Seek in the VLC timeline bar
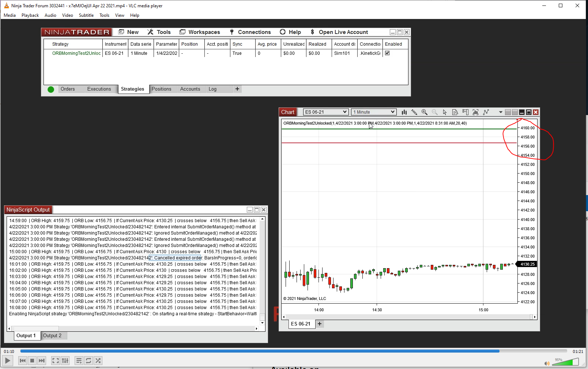The height and width of the screenshot is (369, 588). (294, 351)
